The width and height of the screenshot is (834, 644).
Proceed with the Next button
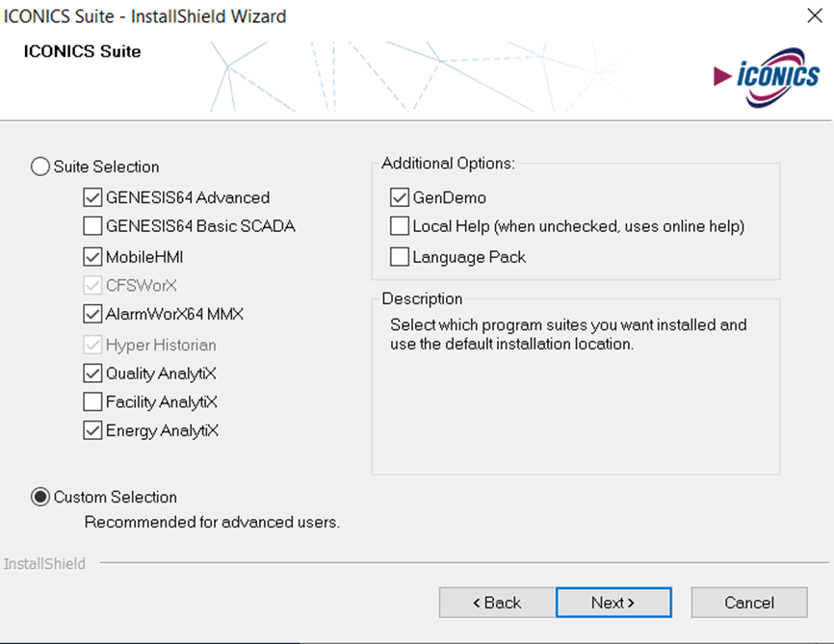[x=613, y=603]
